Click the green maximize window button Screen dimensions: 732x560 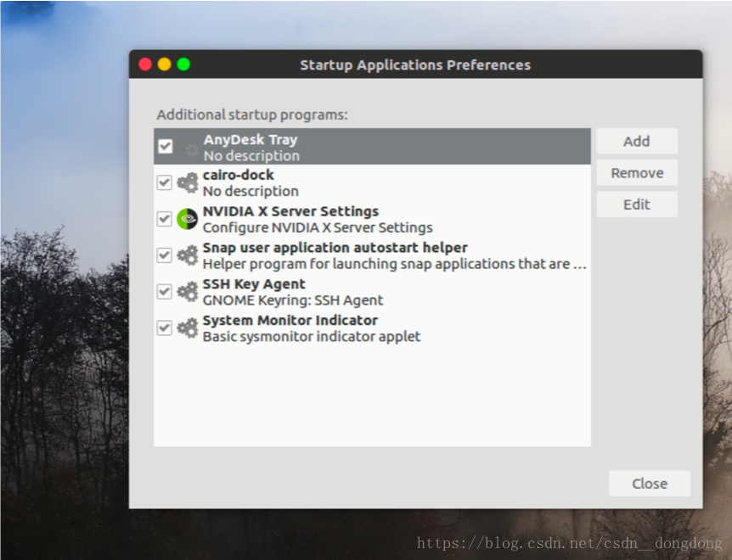pos(183,64)
